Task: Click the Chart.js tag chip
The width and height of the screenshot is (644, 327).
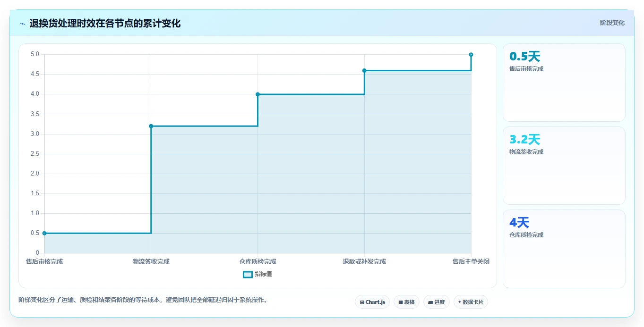Action: [372, 302]
